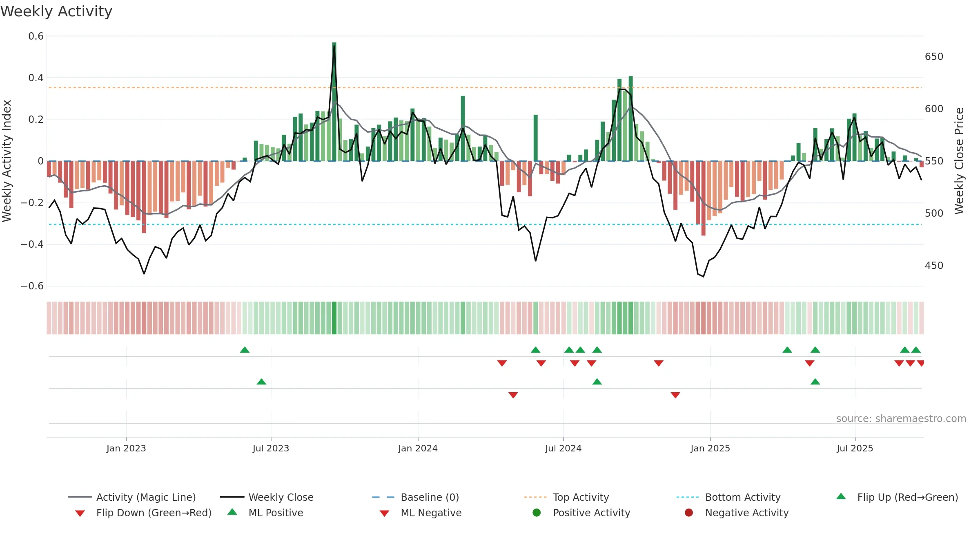Click the first flip-up triangle before Jul 2023
This screenshot has width=980, height=551.
click(245, 350)
